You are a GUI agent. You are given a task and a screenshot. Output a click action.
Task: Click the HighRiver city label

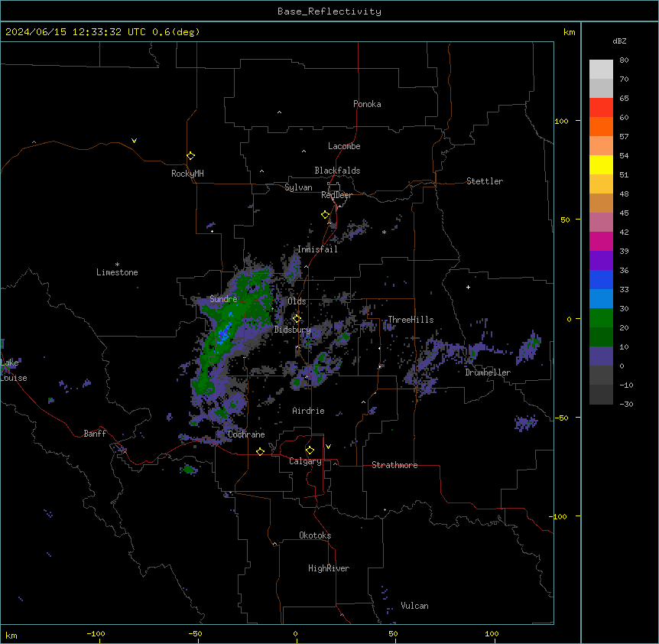(329, 568)
